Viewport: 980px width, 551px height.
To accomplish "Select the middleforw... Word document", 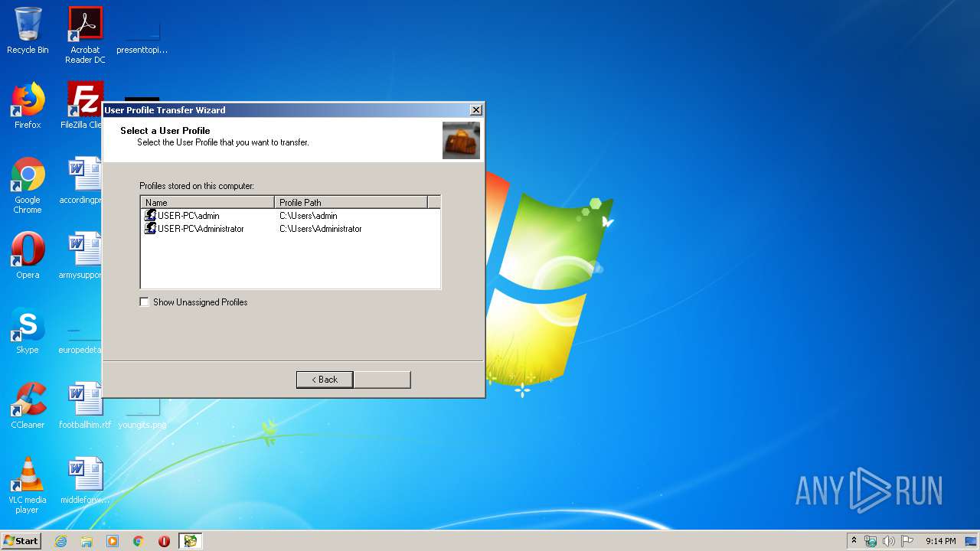I will coord(85,481).
